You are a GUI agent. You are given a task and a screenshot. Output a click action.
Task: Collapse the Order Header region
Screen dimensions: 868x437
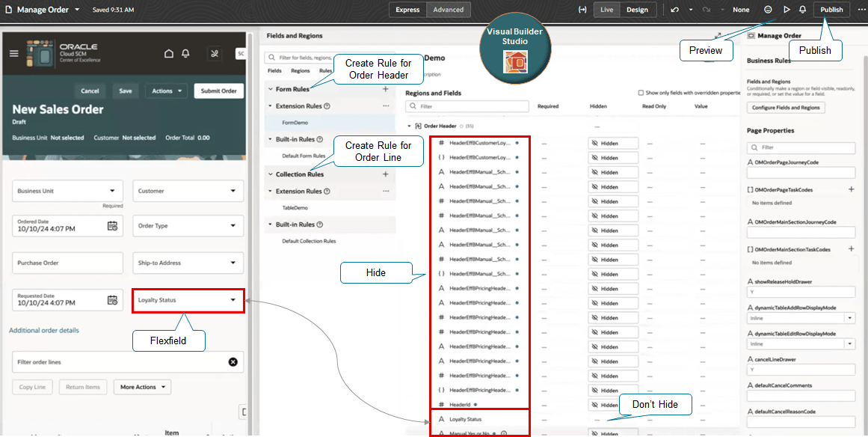click(x=409, y=126)
